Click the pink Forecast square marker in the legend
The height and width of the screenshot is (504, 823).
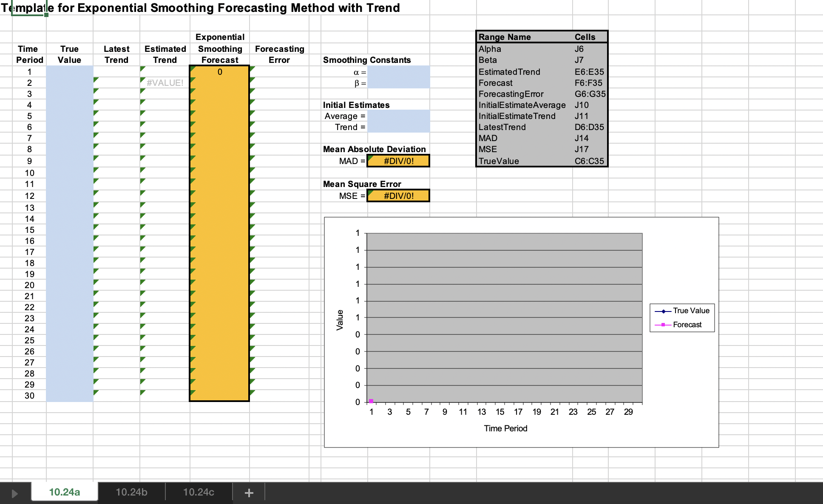pyautogui.click(x=664, y=324)
